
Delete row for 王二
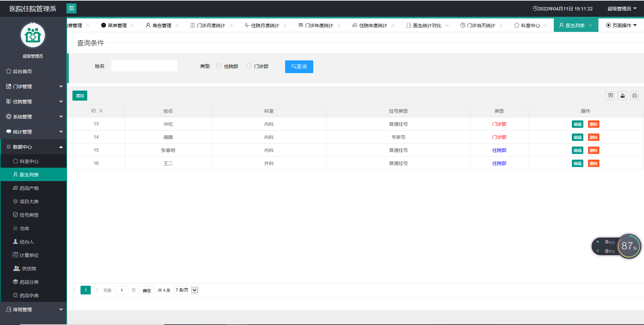pos(594,163)
